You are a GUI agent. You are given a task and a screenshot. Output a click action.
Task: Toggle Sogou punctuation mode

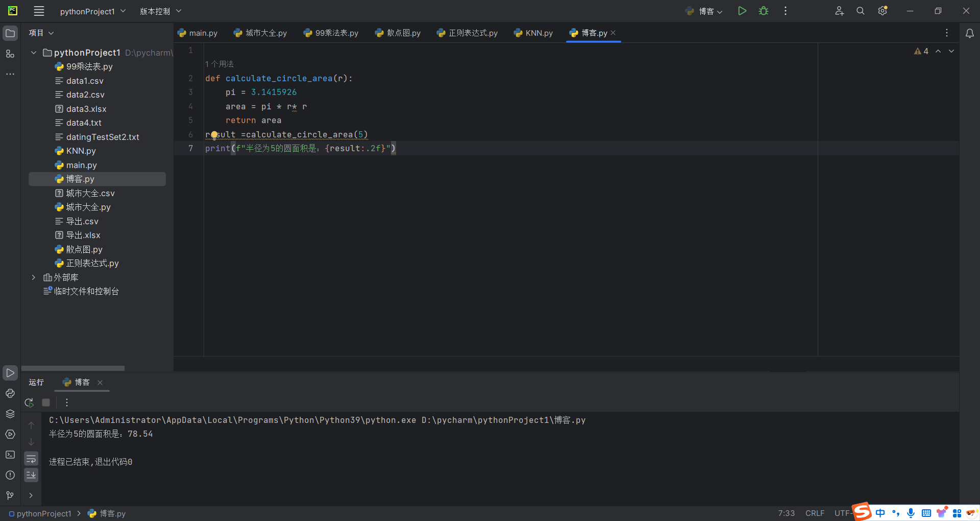[896, 513]
